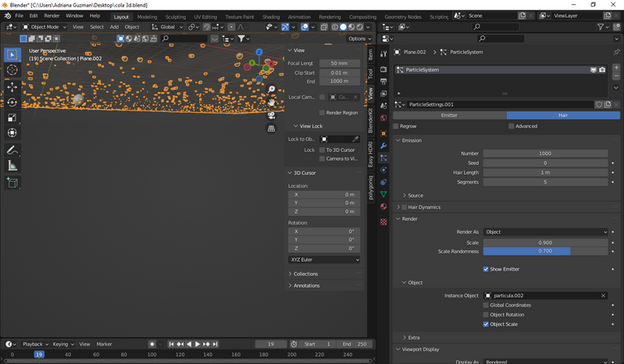Open the Render properties tab icon

pos(383,69)
